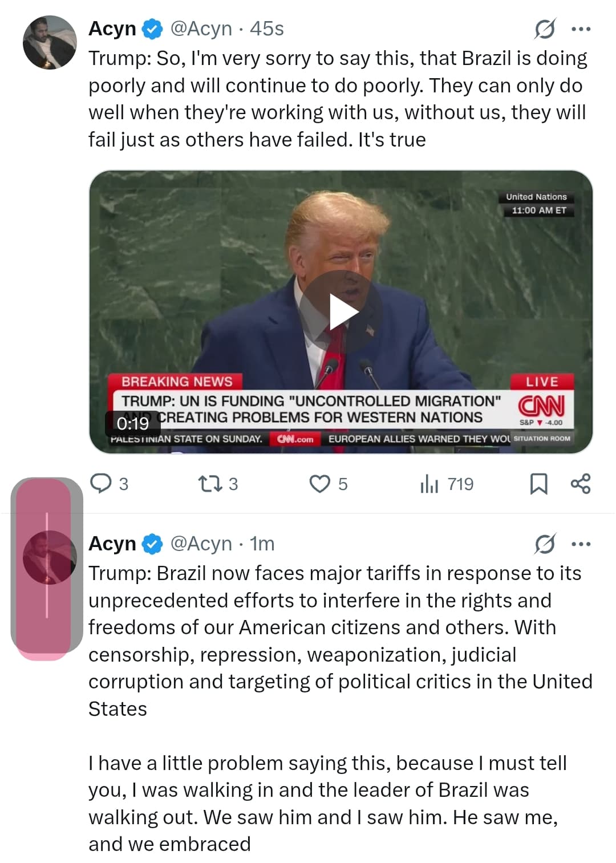616x863 pixels.
Task: Open more options menu on the 45s tweet
Action: tap(581, 29)
